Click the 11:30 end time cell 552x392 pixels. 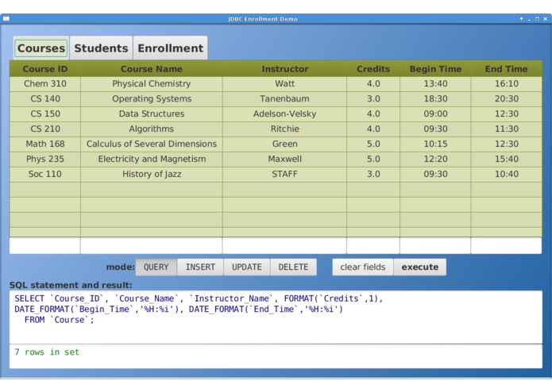[x=507, y=129]
